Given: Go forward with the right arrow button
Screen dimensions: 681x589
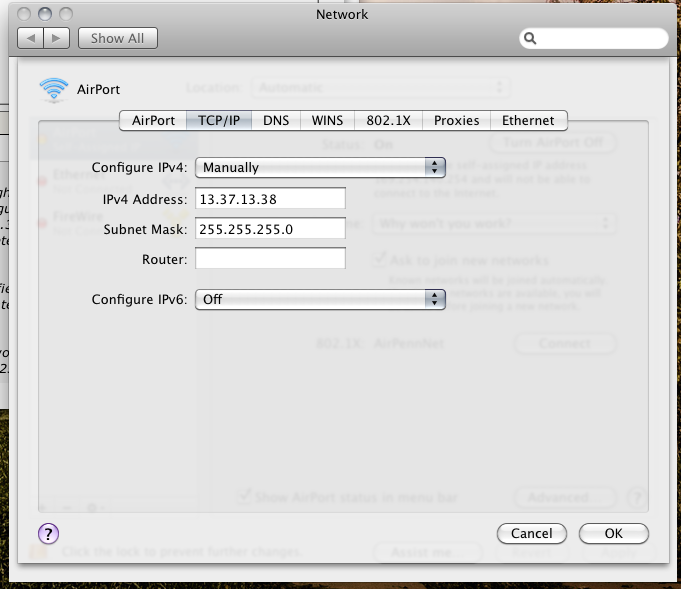Looking at the screenshot, I should pyautogui.click(x=56, y=38).
